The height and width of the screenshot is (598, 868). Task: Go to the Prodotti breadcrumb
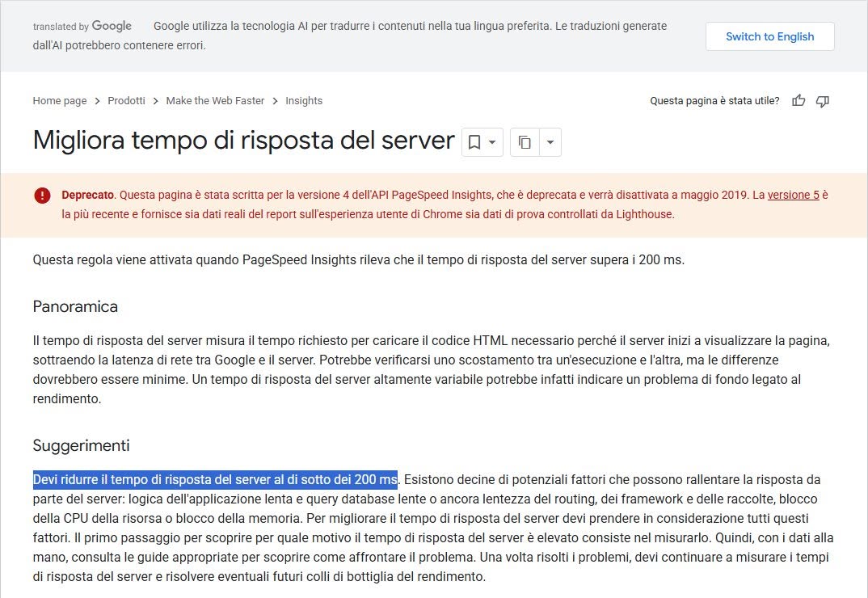[x=126, y=101]
